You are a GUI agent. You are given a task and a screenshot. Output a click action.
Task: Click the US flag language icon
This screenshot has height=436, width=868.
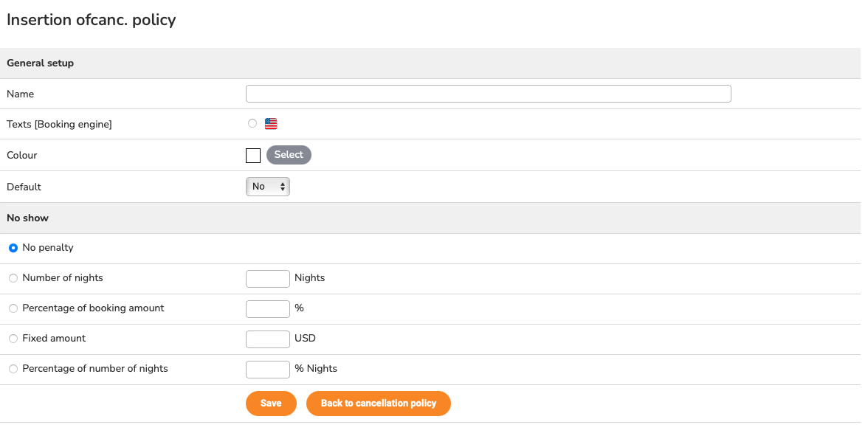(x=271, y=124)
